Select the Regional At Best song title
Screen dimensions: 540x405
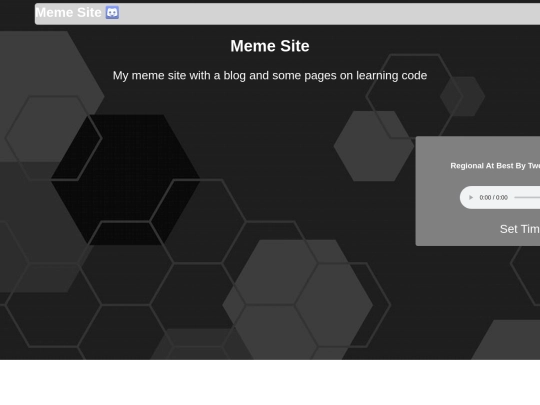click(495, 166)
